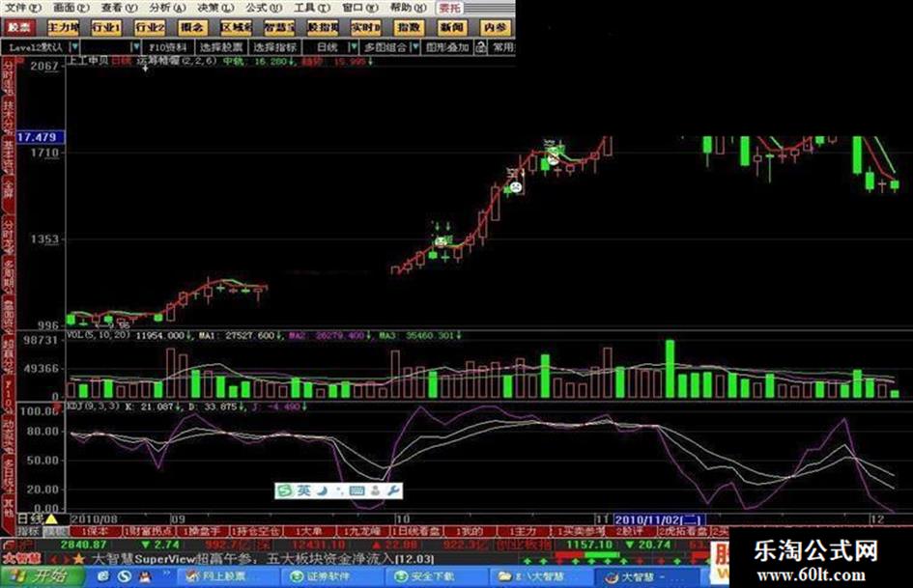Open the Windows 开始 start button
Viewport: 913px width, 588px height.
pyautogui.click(x=42, y=576)
